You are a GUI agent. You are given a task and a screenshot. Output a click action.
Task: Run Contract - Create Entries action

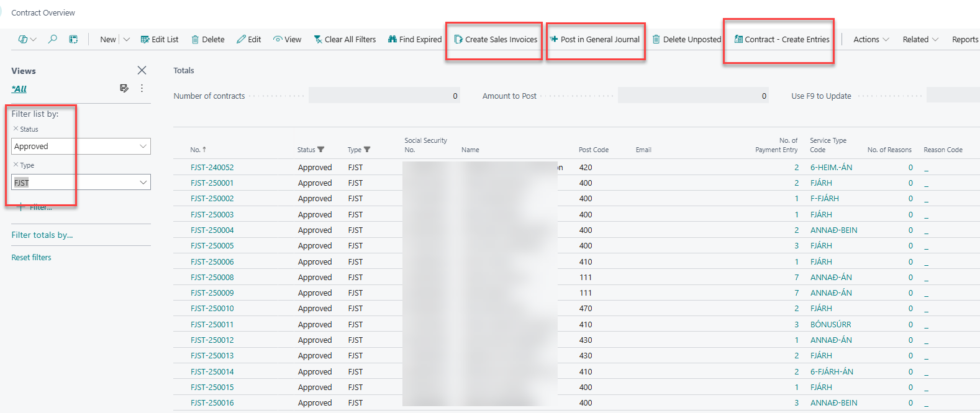pos(781,39)
